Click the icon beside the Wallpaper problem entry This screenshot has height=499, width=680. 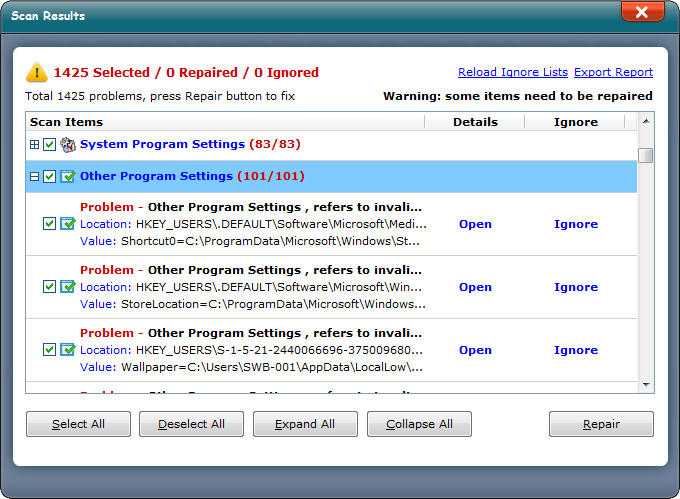tap(68, 349)
